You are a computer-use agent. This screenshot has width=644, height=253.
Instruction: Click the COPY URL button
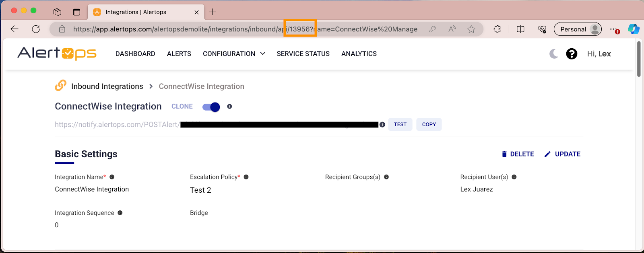[429, 125]
